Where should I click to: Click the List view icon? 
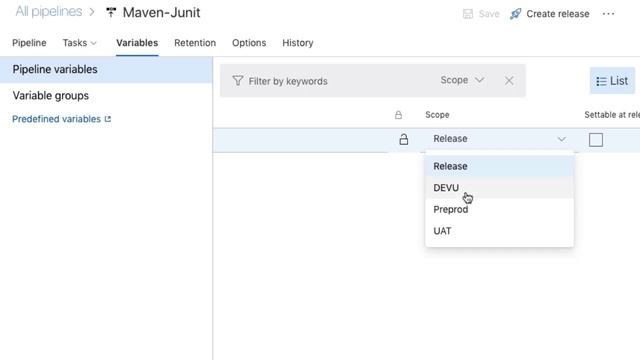(x=601, y=81)
